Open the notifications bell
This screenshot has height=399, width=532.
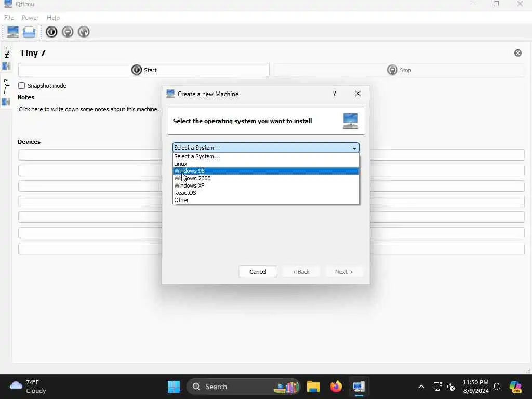tap(497, 387)
